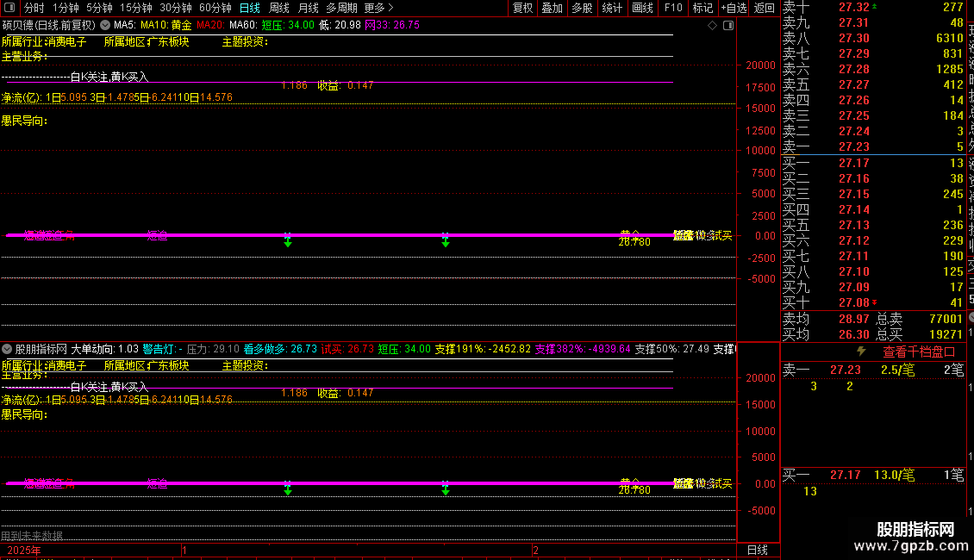This screenshot has width=974, height=560.
Task: Expand the 更多 > periods menu
Action: pyautogui.click(x=379, y=8)
